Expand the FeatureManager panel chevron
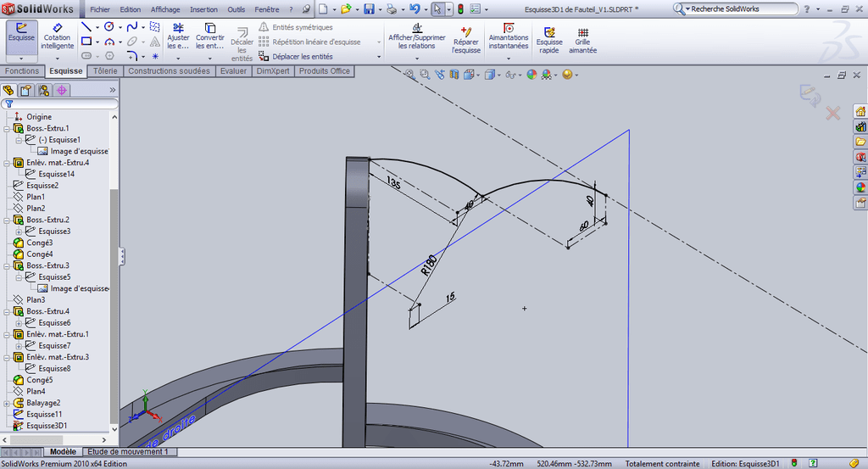This screenshot has width=868, height=469. pos(113,90)
